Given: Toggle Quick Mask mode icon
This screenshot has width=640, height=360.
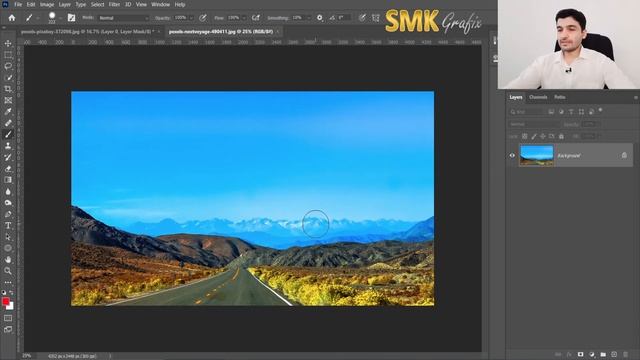Looking at the screenshot, I should 8,318.
